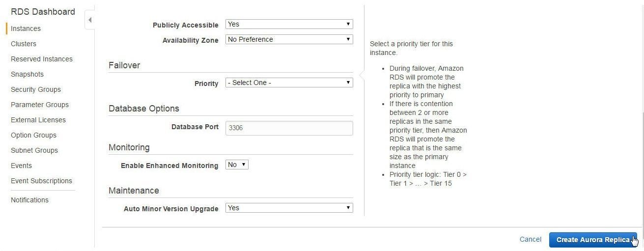This screenshot has height=251, width=644.
Task: Open Instances in the sidebar
Action: click(26, 28)
